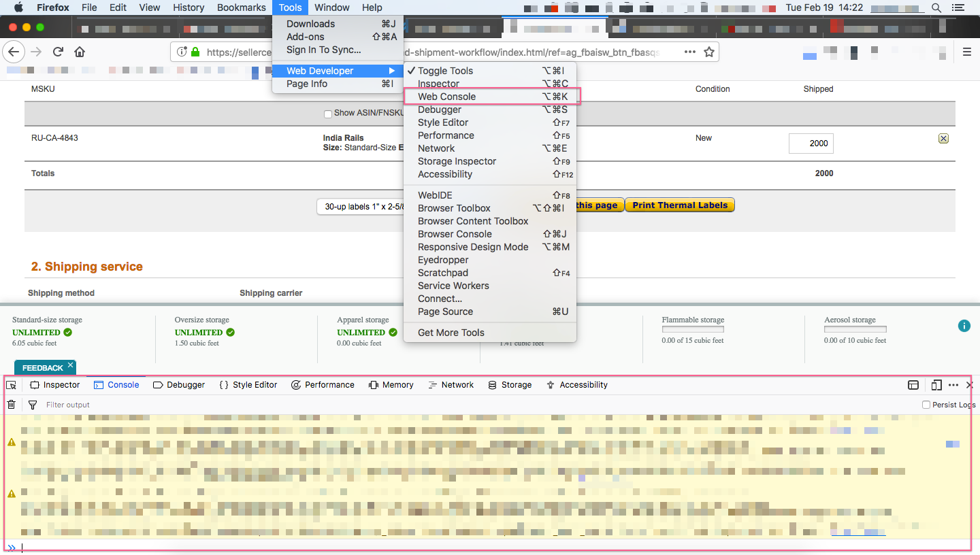Clear console output with trash icon
980x555 pixels.
pos(12,405)
